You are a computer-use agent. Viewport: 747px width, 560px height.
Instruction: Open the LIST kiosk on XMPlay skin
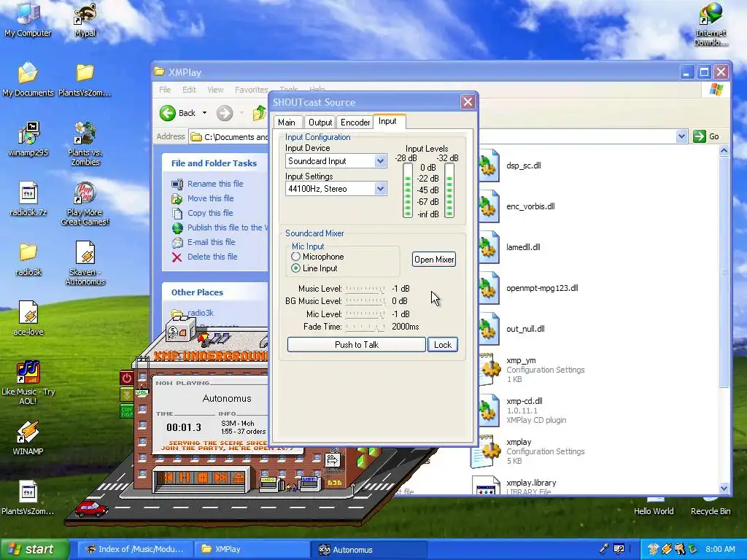[309, 483]
